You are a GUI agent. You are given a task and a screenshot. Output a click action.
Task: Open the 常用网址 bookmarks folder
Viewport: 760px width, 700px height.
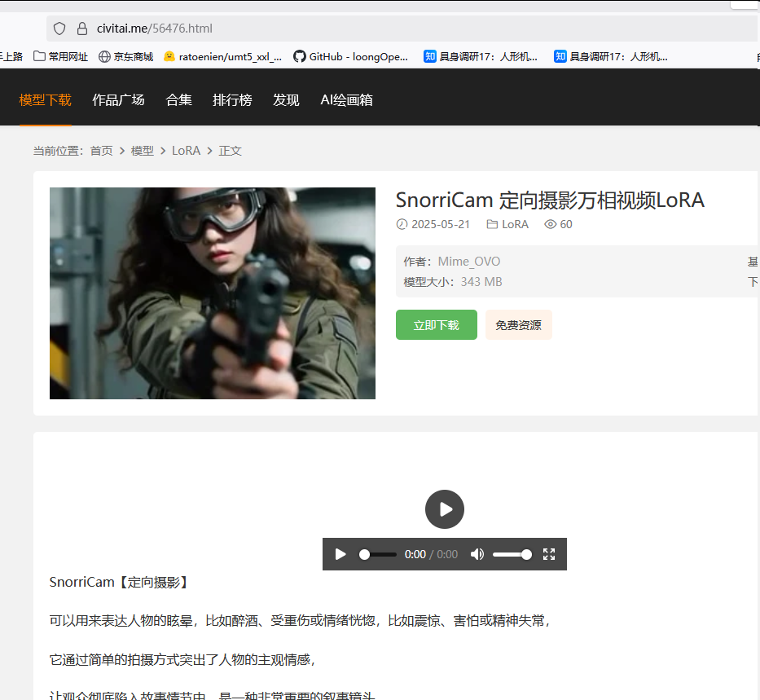(x=60, y=56)
